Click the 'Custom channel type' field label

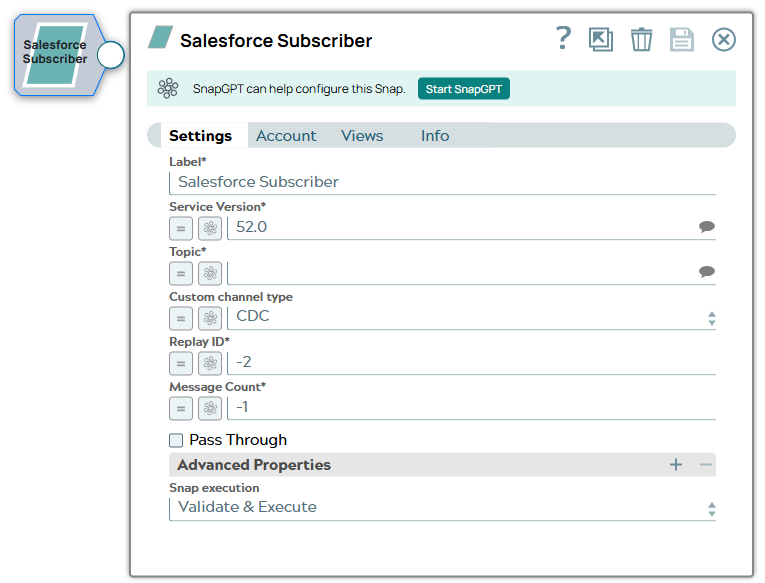(231, 297)
